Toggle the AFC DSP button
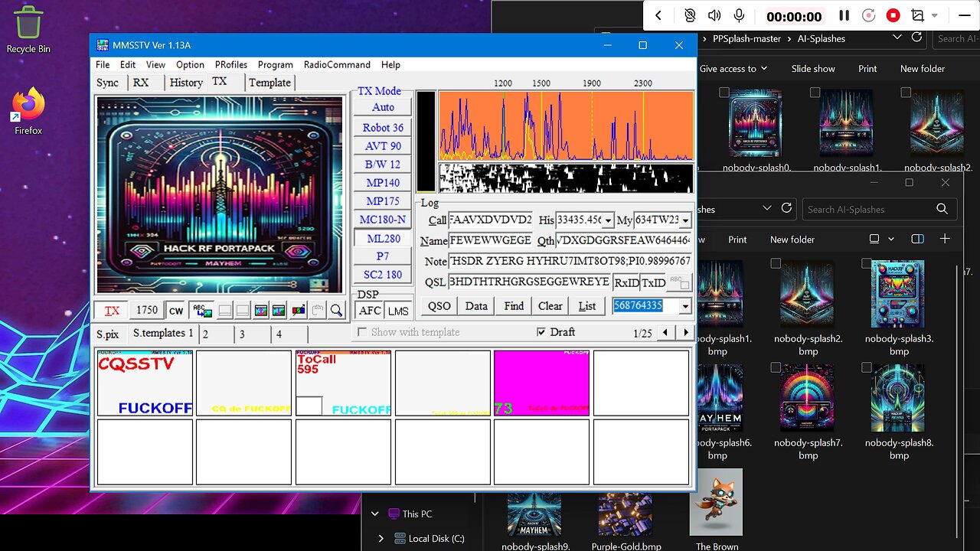The width and height of the screenshot is (980, 551). tap(370, 311)
